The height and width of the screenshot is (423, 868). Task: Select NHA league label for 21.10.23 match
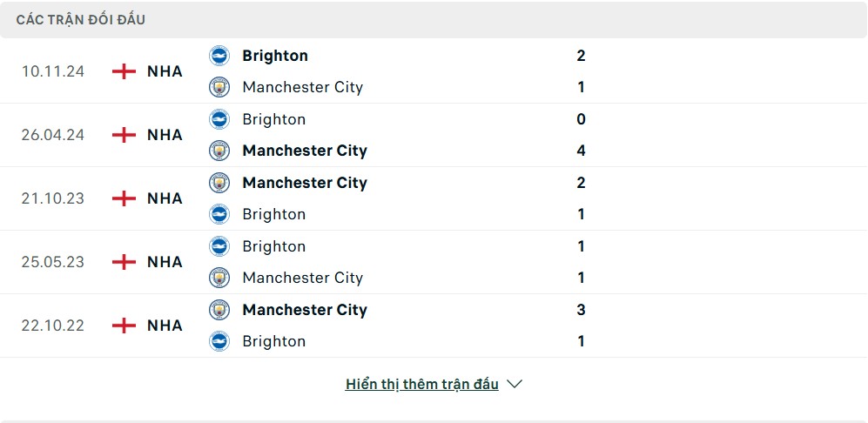(165, 198)
